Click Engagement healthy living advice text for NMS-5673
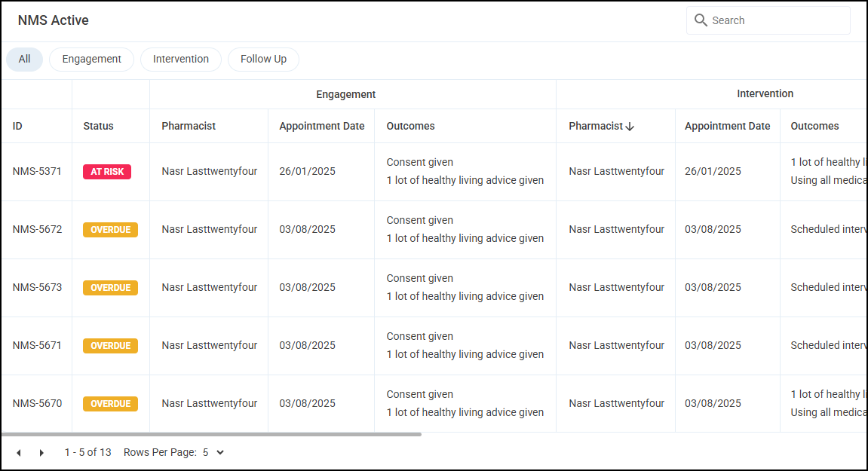 465,297
